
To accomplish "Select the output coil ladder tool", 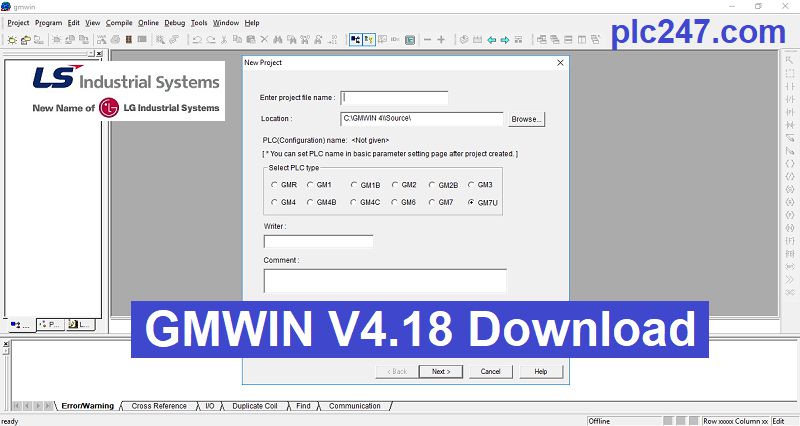I will [790, 164].
